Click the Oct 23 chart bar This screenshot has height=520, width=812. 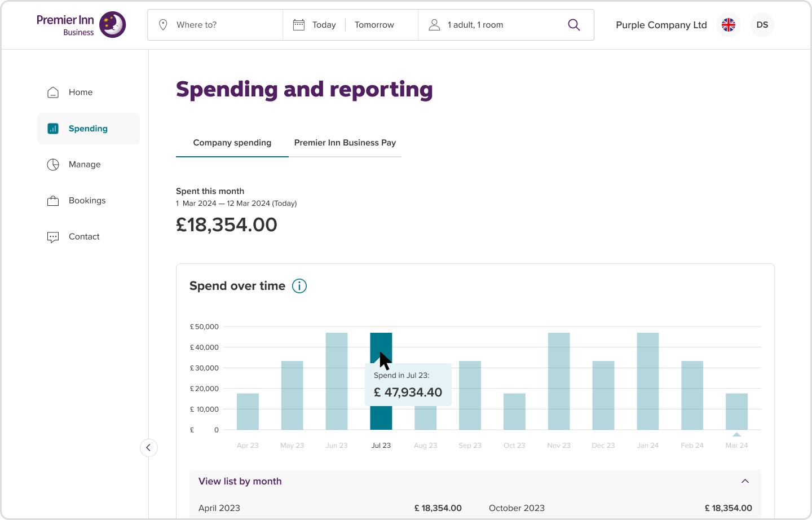pos(514,412)
